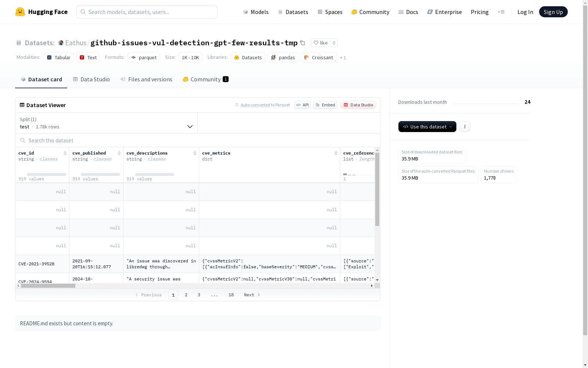Open the Community tab
This screenshot has height=368, width=588.
pyautogui.click(x=206, y=79)
